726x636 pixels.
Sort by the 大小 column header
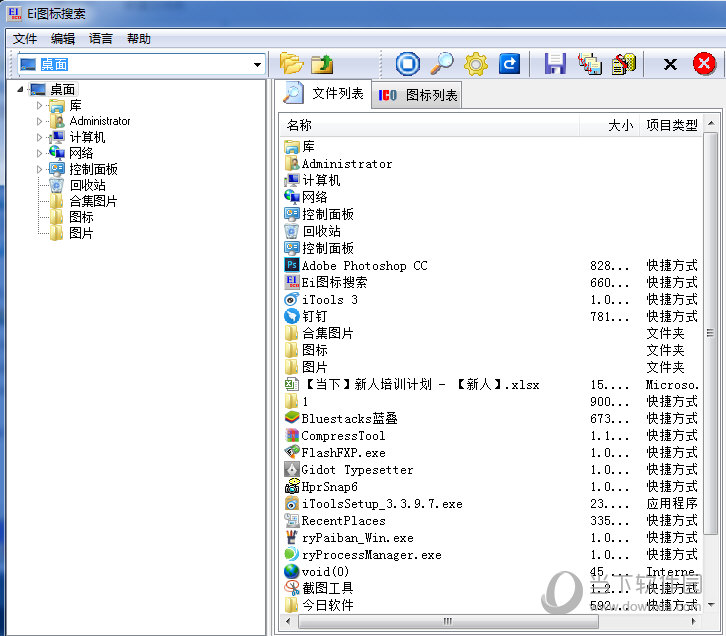point(610,125)
